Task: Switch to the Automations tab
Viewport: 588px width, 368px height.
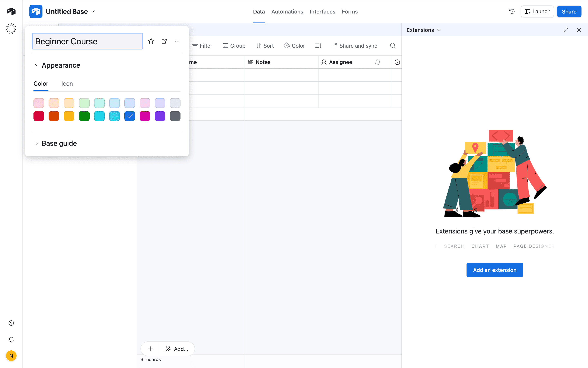Action: pos(287,11)
